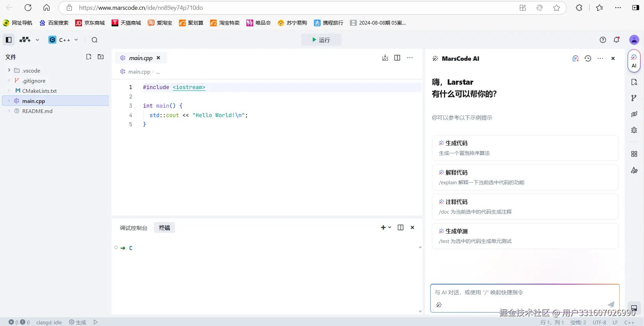The image size is (644, 326).
Task: Click the download icon in editor toolbar
Action: [x=385, y=58]
